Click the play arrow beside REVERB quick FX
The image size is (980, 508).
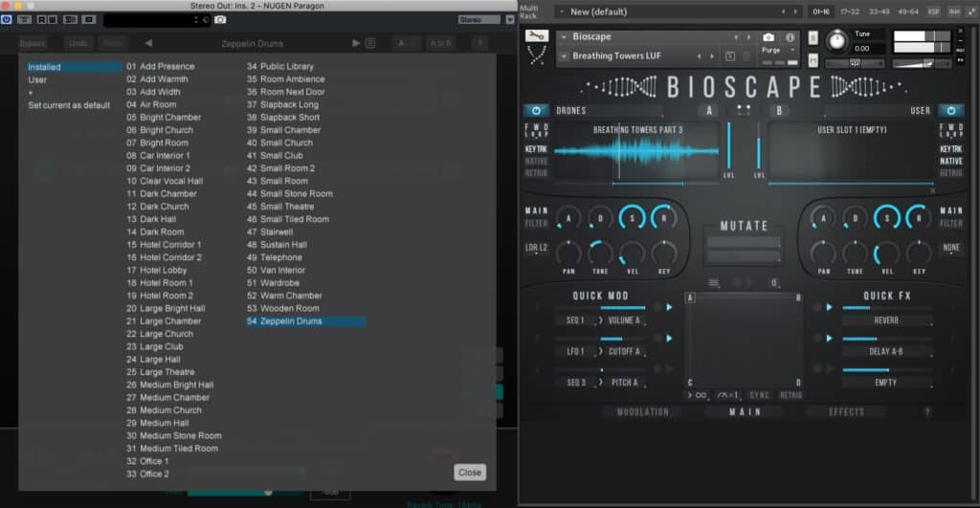830,307
